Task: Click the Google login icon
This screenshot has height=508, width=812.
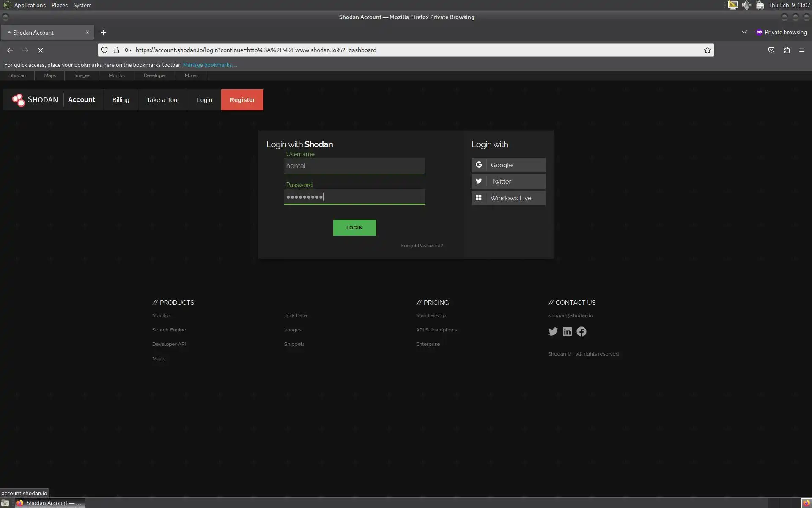Action: 479,165
